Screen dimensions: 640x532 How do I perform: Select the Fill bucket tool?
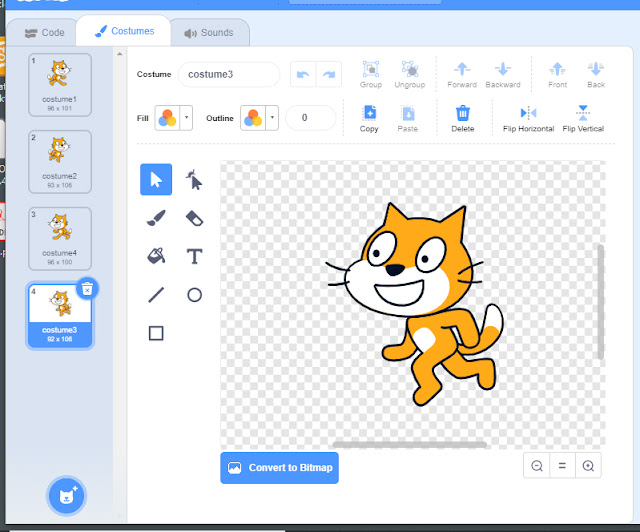click(156, 256)
